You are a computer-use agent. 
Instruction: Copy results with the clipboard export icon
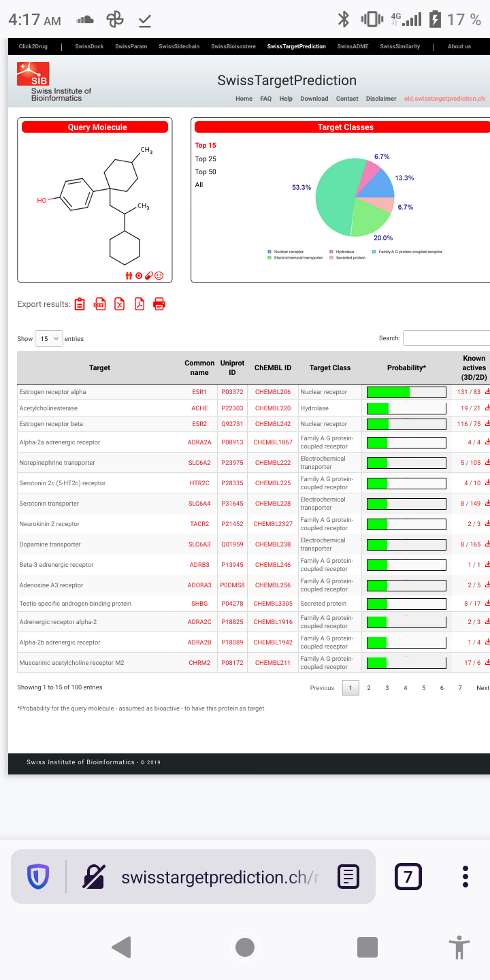pos(80,304)
